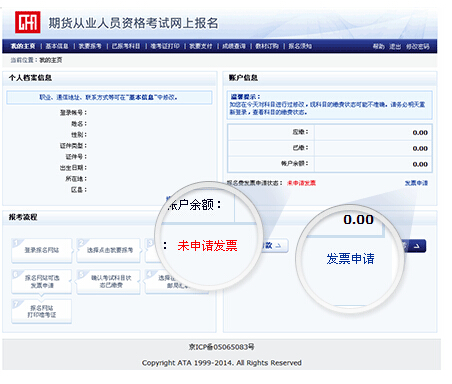Image resolution: width=452 pixels, height=384 pixels.
Task: Click the Copyright ATA 1999-2014 footer text
Action: (222, 363)
